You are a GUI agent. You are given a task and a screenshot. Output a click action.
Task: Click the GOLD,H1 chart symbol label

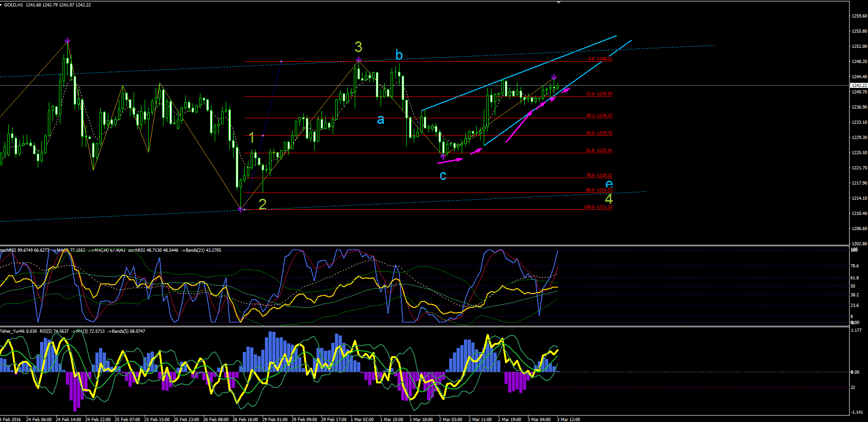click(x=13, y=5)
